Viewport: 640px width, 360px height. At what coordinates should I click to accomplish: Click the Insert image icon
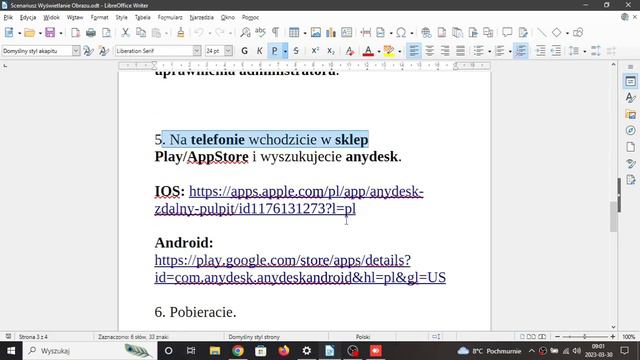click(316, 33)
